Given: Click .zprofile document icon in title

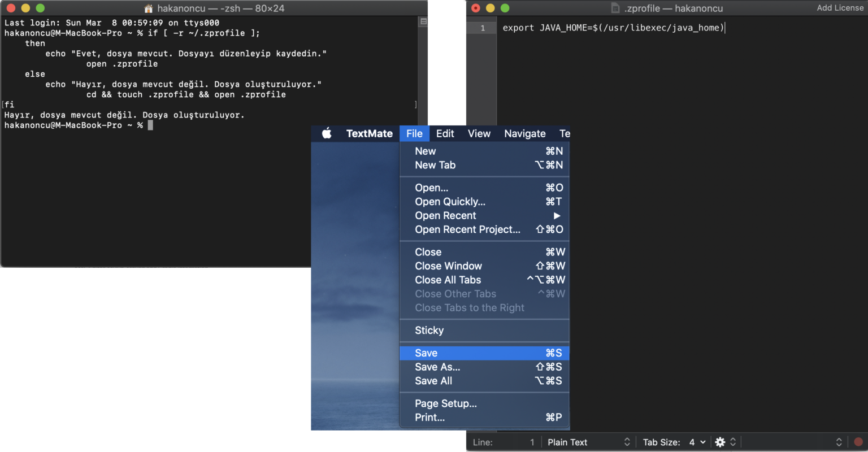Looking at the screenshot, I should (615, 8).
